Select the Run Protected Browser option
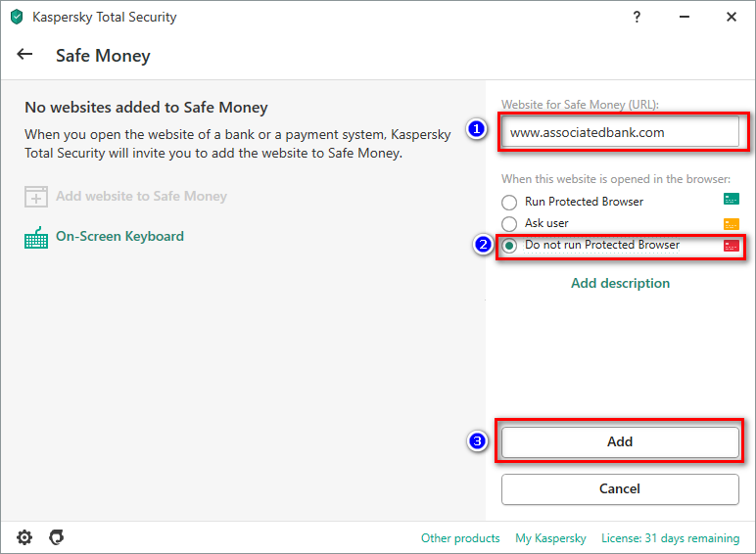 pyautogui.click(x=509, y=202)
